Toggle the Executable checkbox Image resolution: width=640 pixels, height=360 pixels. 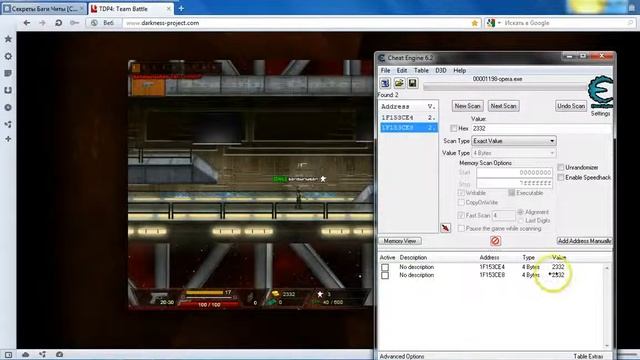(x=511, y=193)
